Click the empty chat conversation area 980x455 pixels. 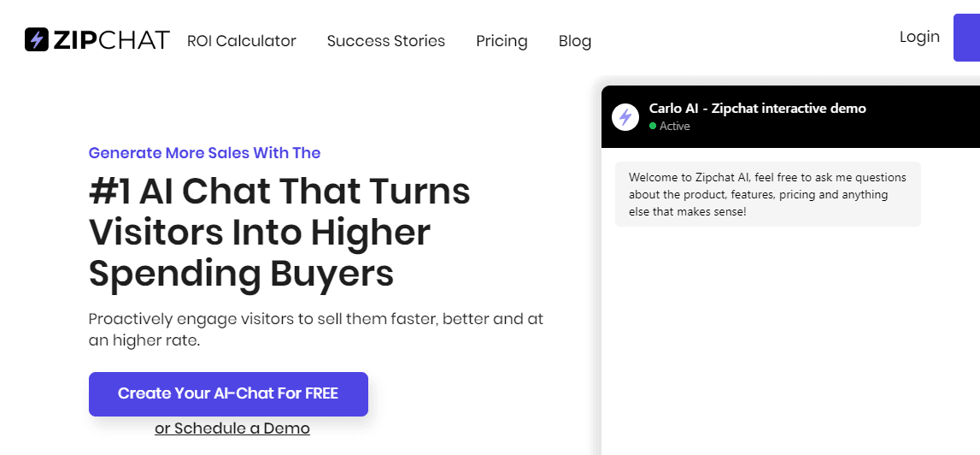tap(790, 342)
